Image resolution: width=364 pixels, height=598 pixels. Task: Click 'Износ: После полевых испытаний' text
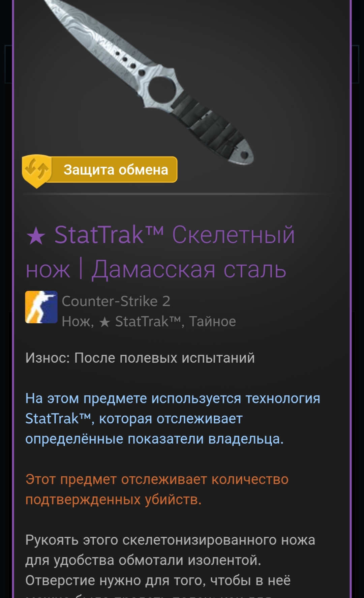(x=140, y=358)
